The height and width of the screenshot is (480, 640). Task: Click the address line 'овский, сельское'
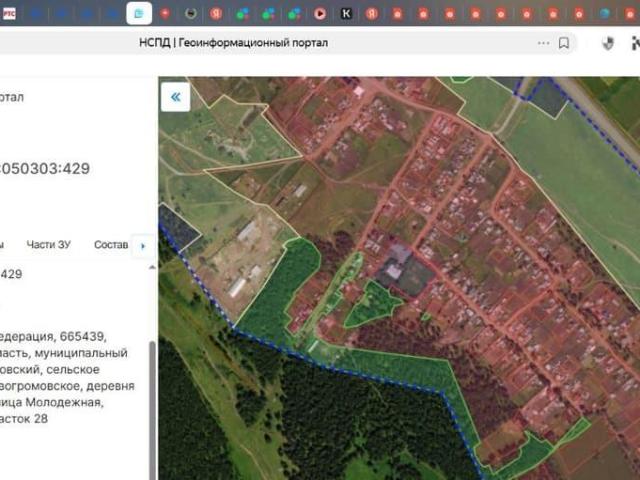(x=50, y=369)
